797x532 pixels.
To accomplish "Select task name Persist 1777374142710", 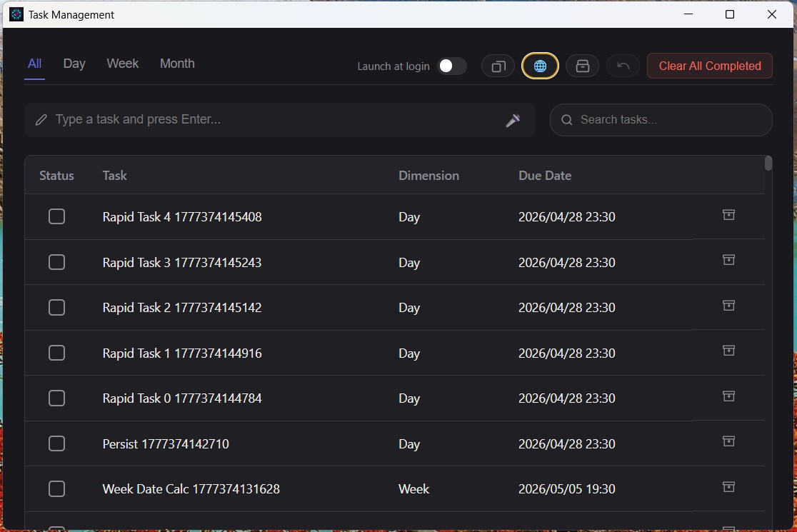I will click(166, 444).
